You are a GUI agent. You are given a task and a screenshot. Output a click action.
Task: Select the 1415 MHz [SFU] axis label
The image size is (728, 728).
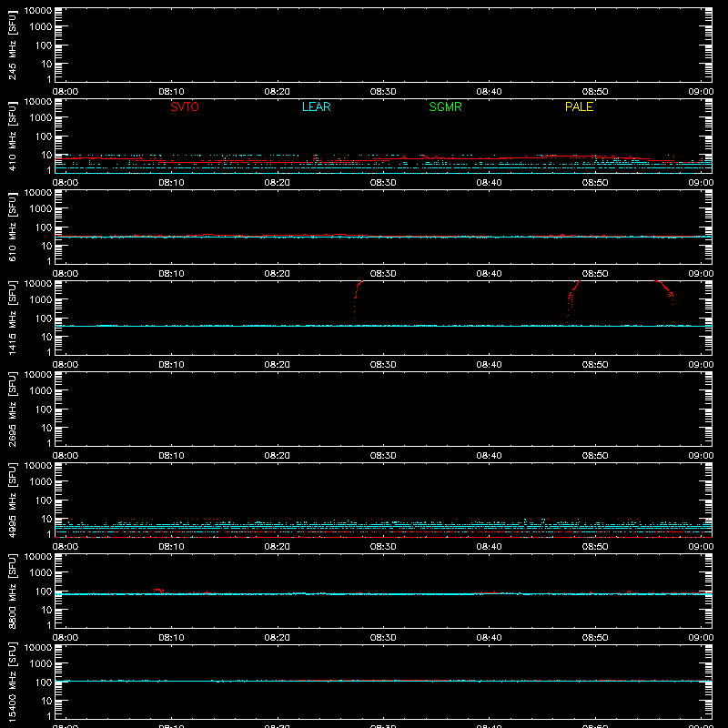pos(12,318)
